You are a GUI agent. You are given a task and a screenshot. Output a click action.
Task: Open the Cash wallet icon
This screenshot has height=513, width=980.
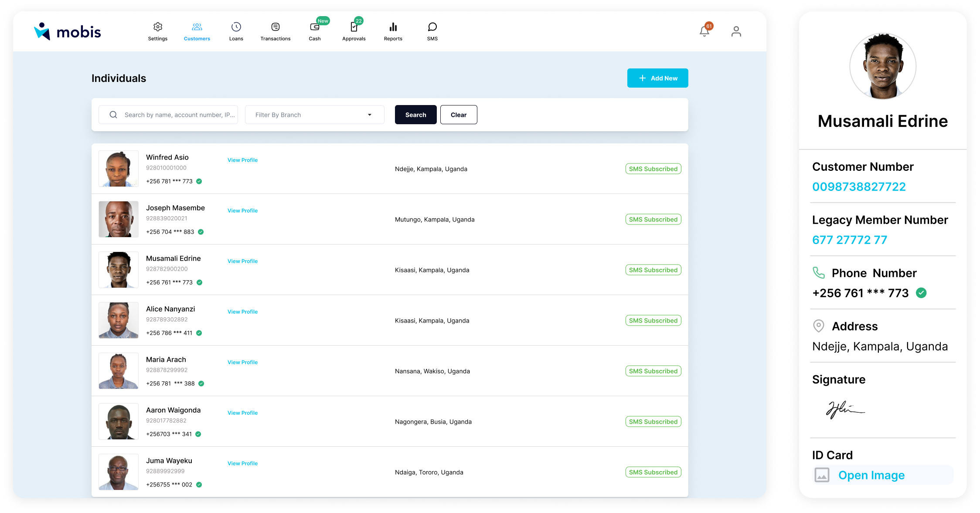click(314, 27)
